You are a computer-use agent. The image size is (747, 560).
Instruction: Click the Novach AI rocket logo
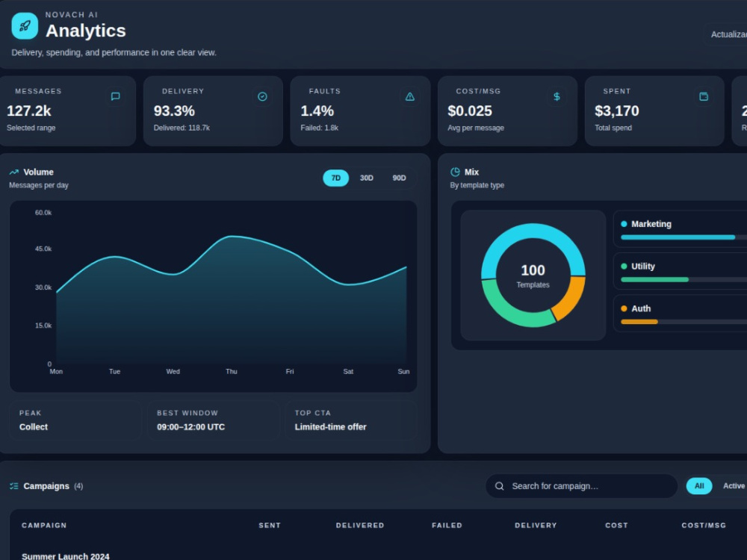[x=25, y=25]
